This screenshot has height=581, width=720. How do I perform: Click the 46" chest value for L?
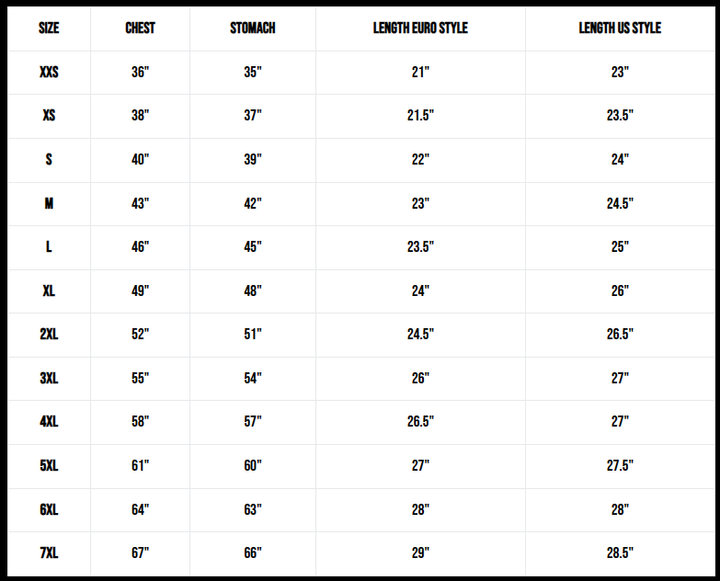[140, 247]
